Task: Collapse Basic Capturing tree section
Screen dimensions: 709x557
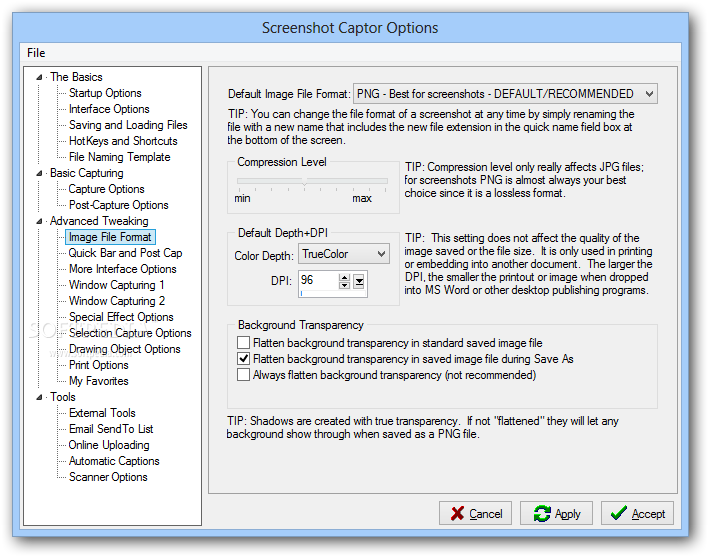Action: point(39,173)
